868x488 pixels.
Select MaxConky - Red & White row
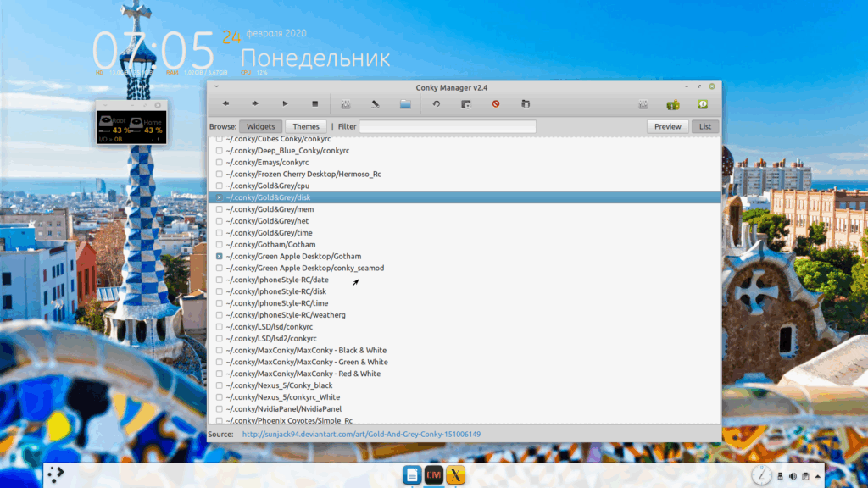(x=464, y=374)
